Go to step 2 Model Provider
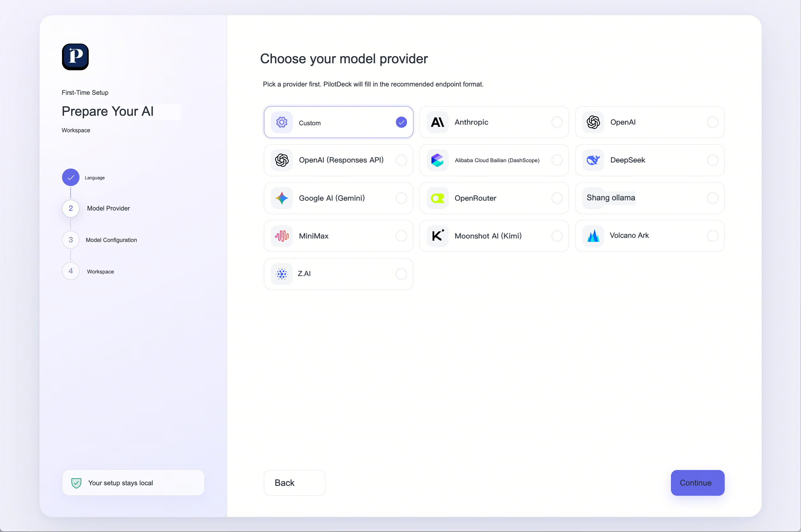The width and height of the screenshot is (801, 532). 71,208
